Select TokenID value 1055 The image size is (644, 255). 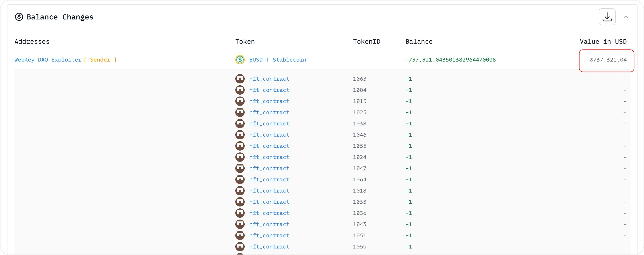360,146
